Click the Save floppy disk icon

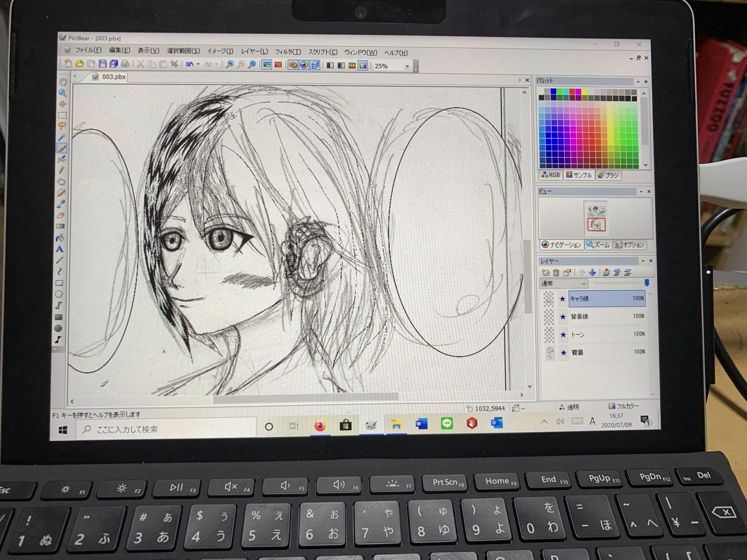click(103, 64)
